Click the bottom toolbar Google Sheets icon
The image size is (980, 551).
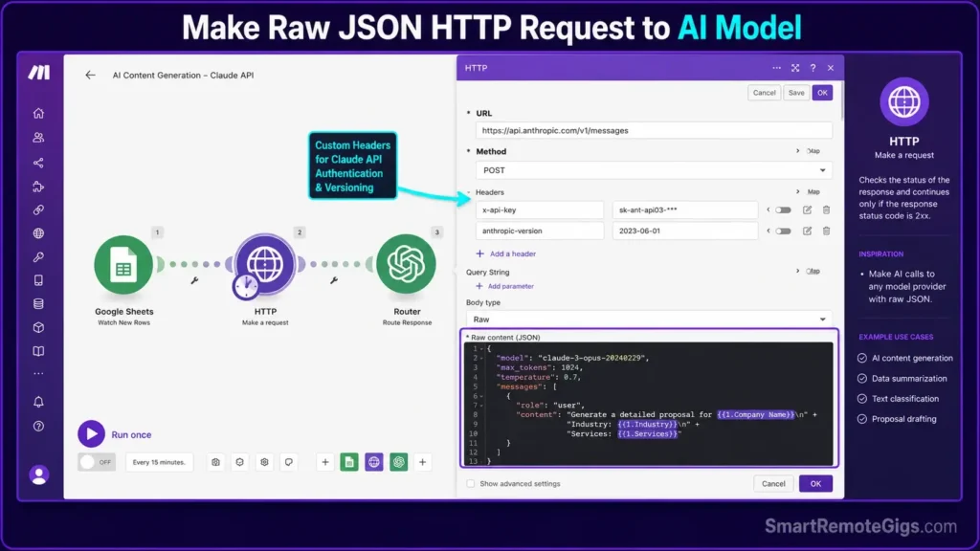coord(349,462)
